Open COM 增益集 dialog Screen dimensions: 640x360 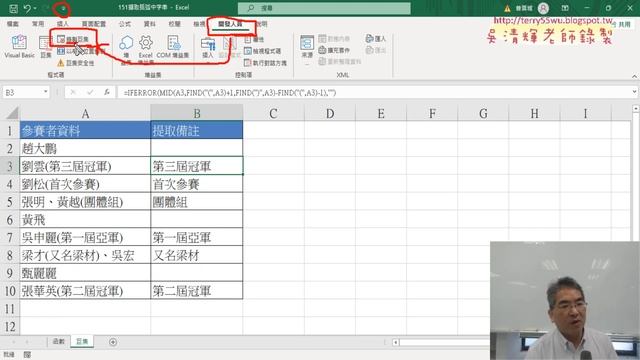click(173, 47)
